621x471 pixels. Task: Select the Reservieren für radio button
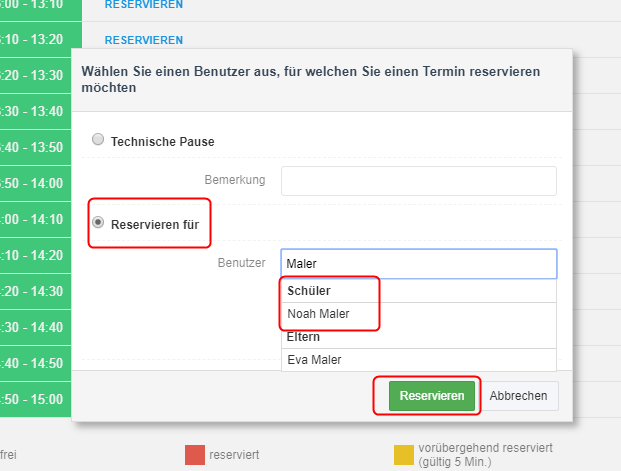coord(98,222)
